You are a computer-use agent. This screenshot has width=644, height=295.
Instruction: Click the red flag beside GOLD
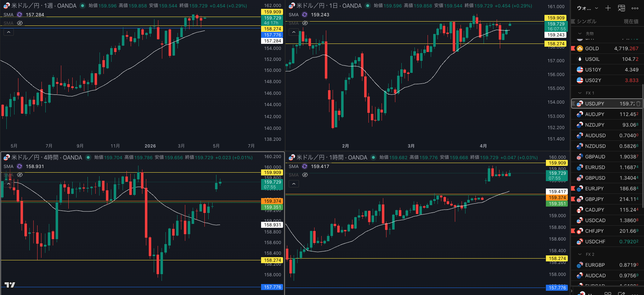(573, 48)
